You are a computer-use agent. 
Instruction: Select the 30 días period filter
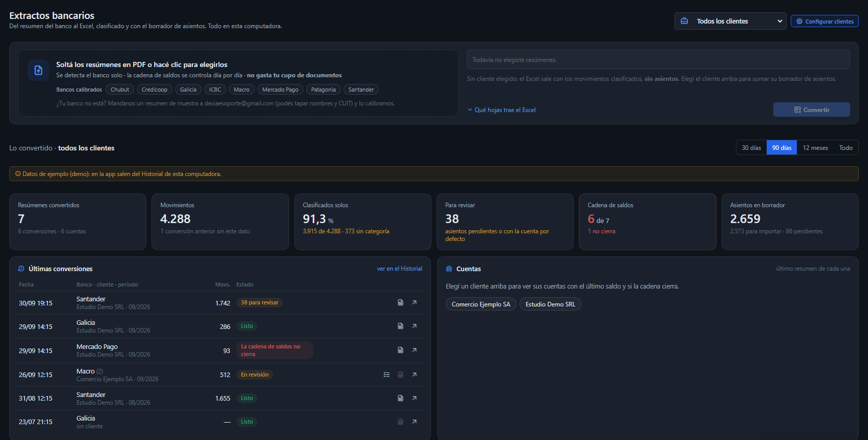click(x=751, y=148)
